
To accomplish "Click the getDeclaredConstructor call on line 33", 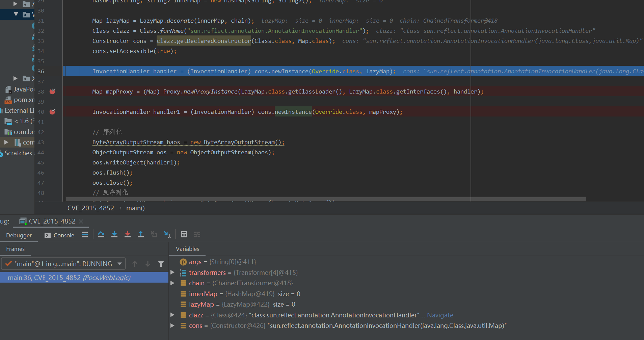I will pos(204,41).
